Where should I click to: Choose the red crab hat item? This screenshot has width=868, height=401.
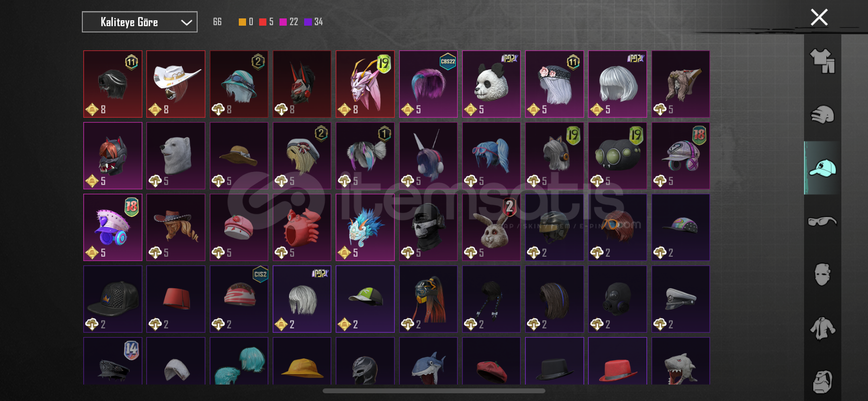[x=302, y=227]
